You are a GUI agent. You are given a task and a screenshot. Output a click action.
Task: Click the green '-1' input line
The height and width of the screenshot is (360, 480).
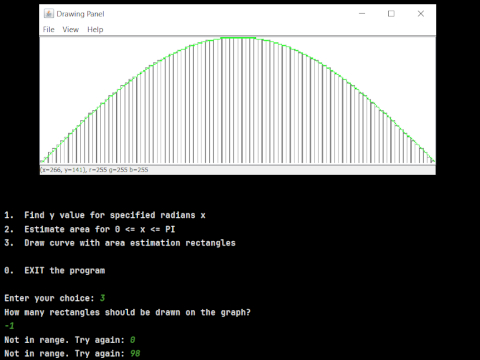coord(9,326)
